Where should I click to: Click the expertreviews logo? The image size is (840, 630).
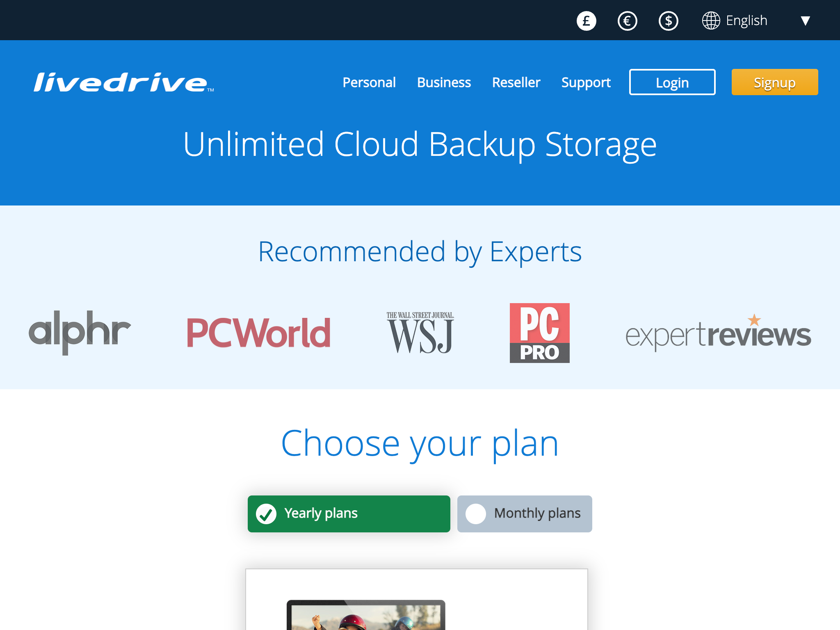pyautogui.click(x=718, y=333)
